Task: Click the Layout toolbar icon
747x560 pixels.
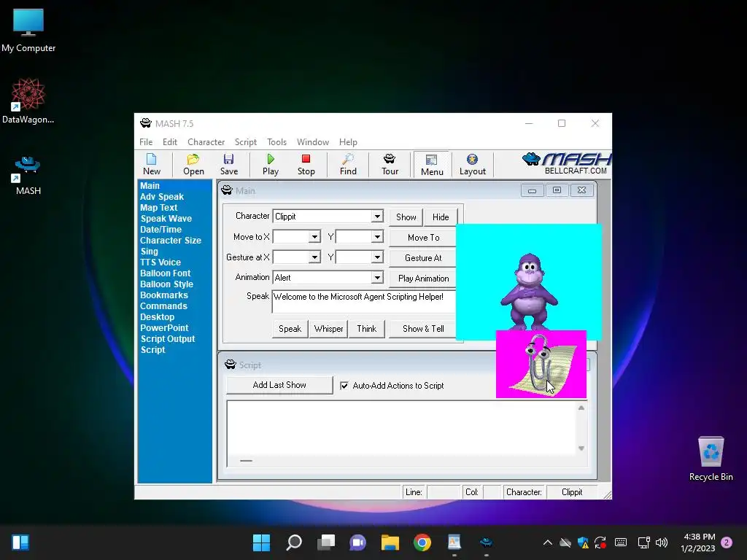Action: tap(472, 165)
